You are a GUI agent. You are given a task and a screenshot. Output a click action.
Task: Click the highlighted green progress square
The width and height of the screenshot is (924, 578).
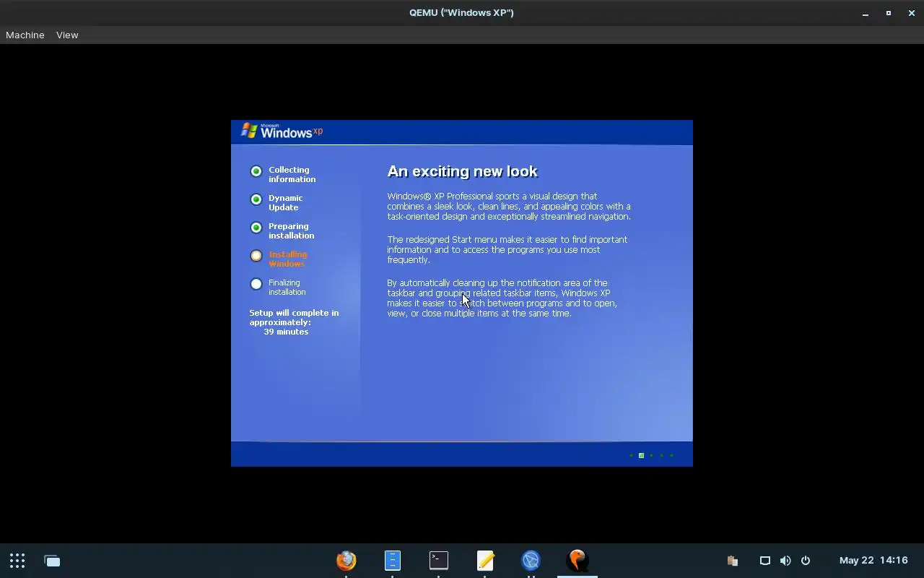click(641, 455)
